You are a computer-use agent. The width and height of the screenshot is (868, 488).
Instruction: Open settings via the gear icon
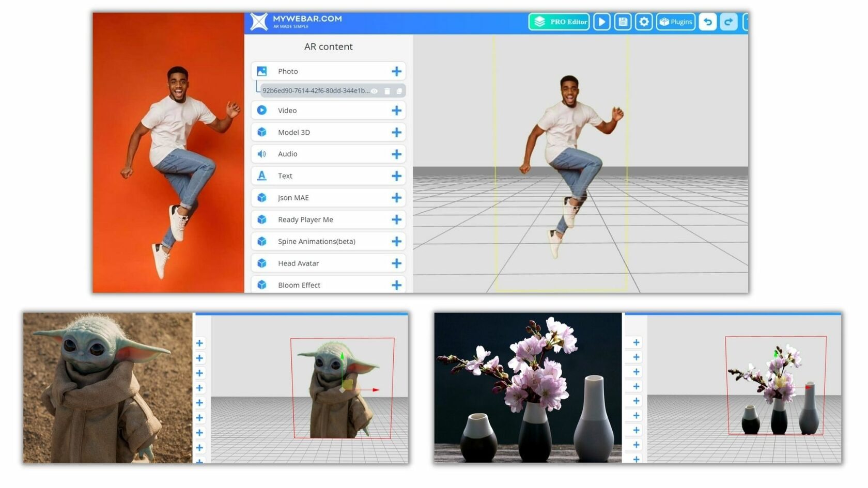644,22
